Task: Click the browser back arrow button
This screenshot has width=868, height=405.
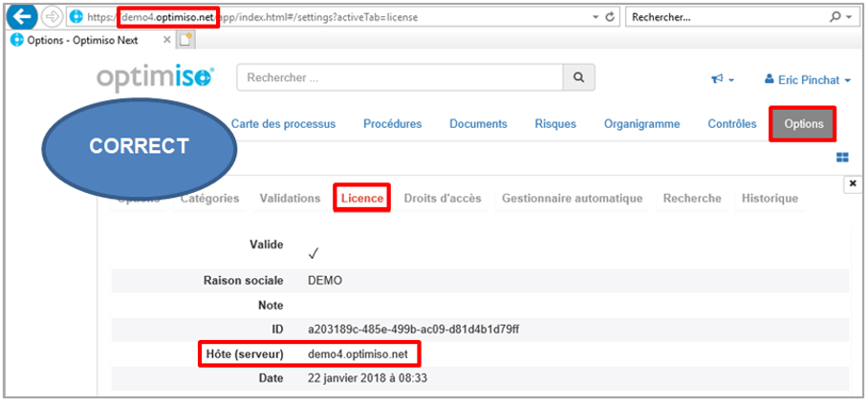Action: [x=23, y=16]
